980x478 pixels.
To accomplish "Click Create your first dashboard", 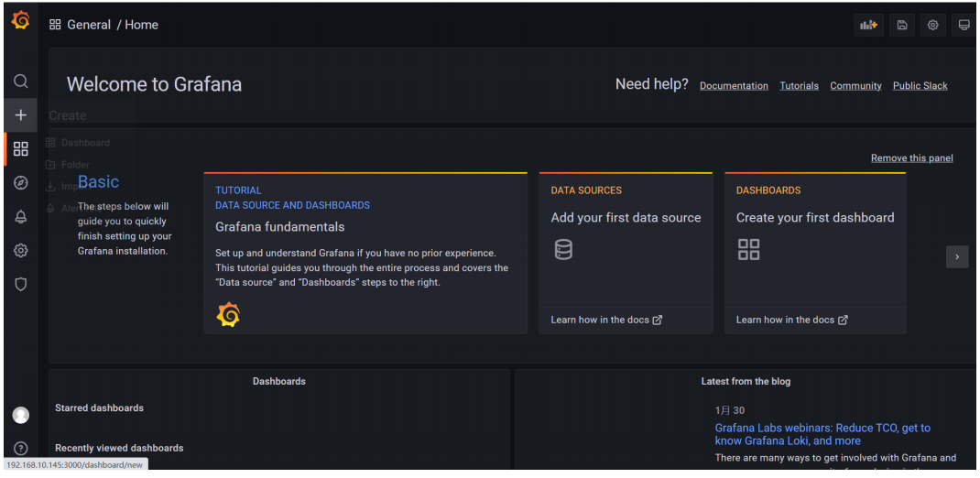I will tap(815, 217).
